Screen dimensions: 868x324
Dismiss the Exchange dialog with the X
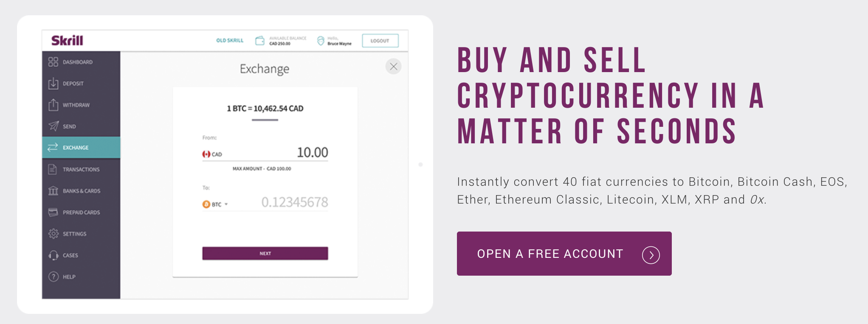tap(393, 67)
